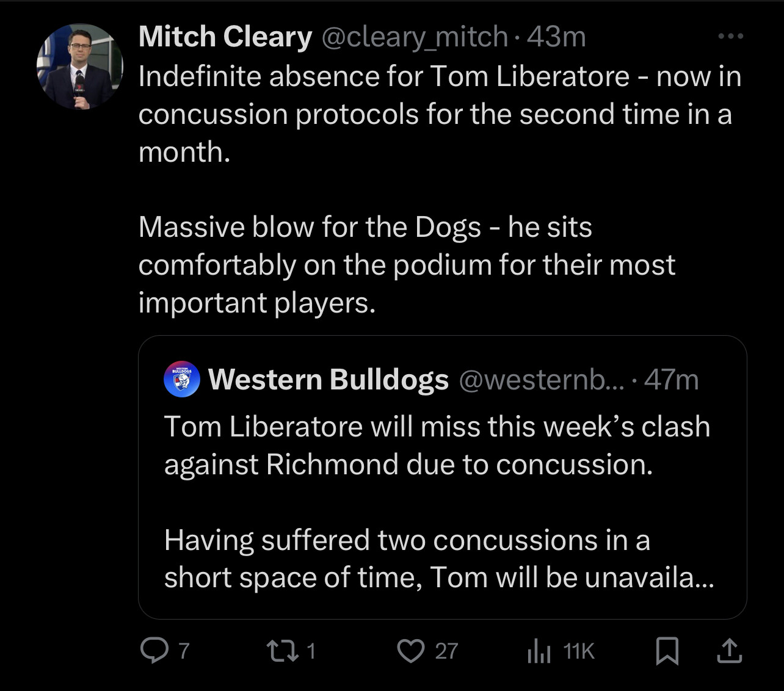Bookmark this tweet

coord(667,651)
